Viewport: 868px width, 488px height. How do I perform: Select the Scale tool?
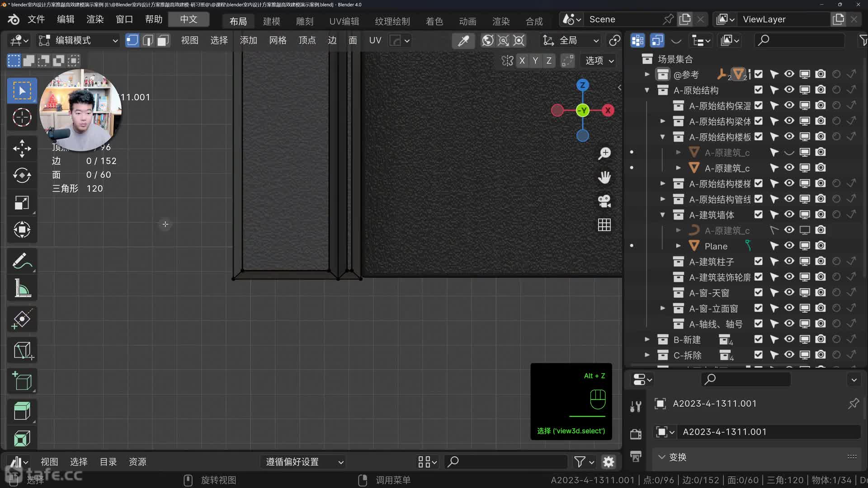pyautogui.click(x=22, y=203)
